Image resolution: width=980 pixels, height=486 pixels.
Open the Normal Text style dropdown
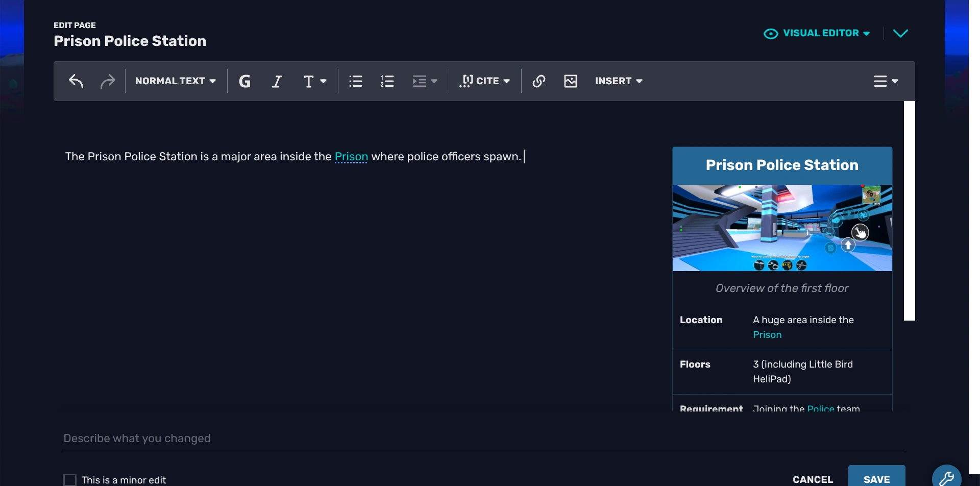pyautogui.click(x=175, y=81)
